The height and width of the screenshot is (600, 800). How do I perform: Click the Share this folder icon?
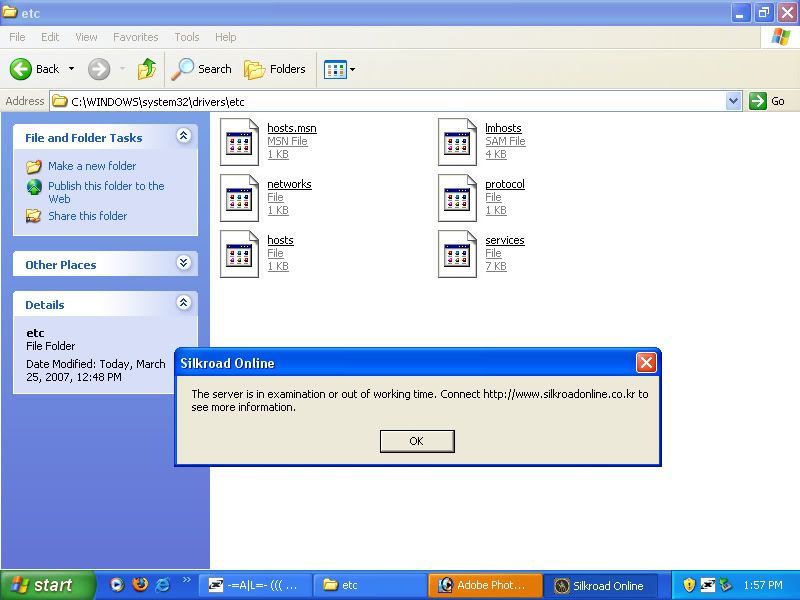pyautogui.click(x=34, y=216)
